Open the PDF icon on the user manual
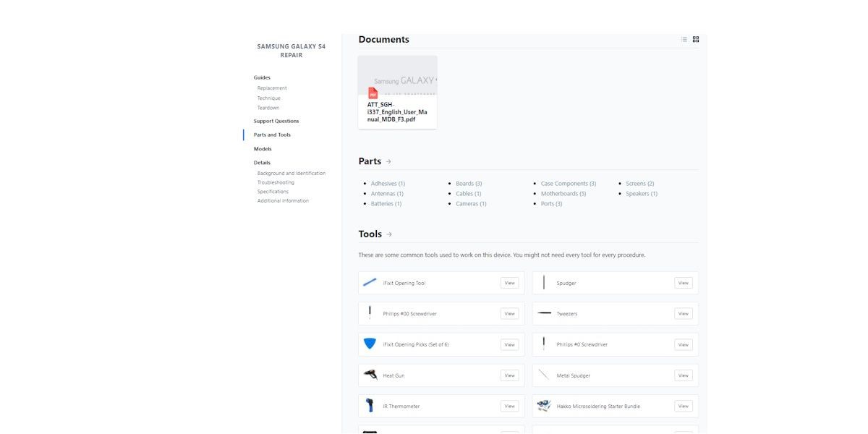The height and width of the screenshot is (434, 868). click(x=373, y=93)
